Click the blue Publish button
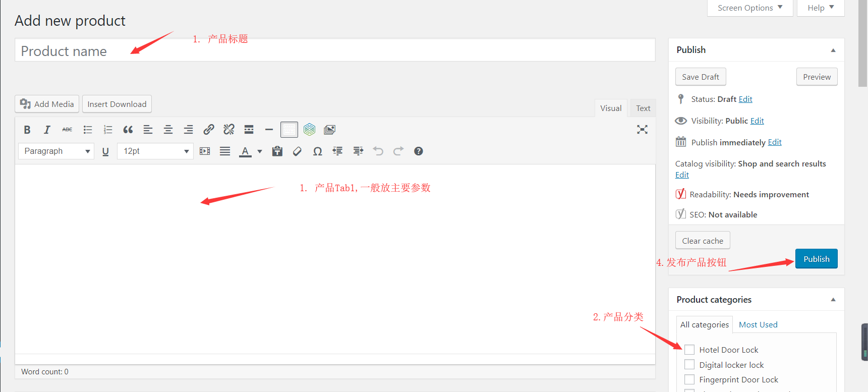This screenshot has width=868, height=392. pyautogui.click(x=816, y=259)
